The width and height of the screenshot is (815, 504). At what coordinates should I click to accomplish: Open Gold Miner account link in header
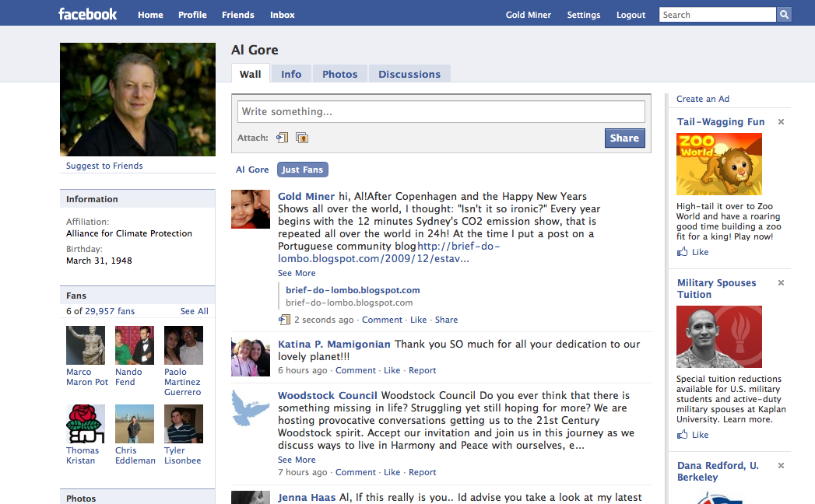click(x=528, y=15)
